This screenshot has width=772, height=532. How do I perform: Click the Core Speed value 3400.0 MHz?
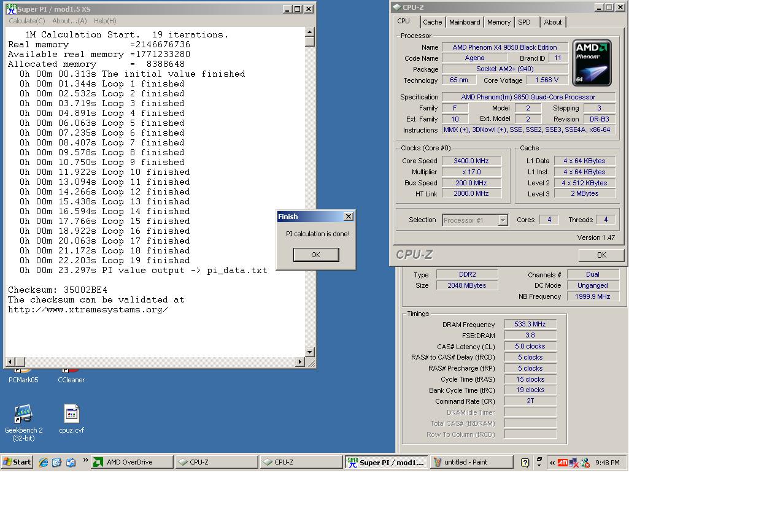coord(471,161)
